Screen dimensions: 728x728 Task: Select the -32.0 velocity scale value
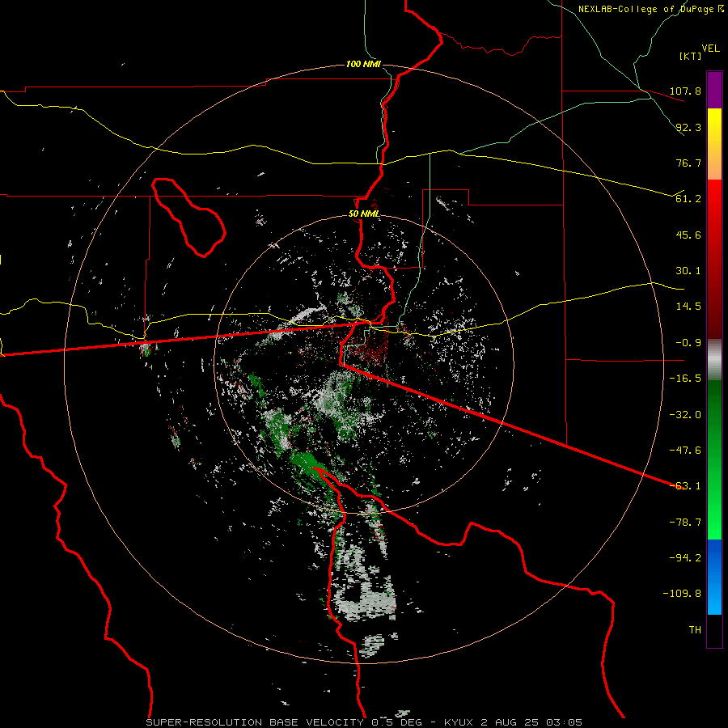[x=685, y=415]
